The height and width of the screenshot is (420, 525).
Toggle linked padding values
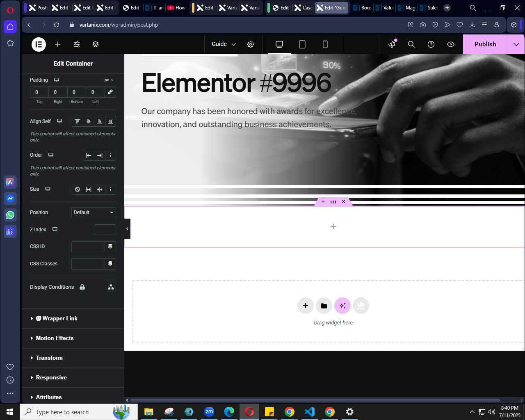coord(110,92)
